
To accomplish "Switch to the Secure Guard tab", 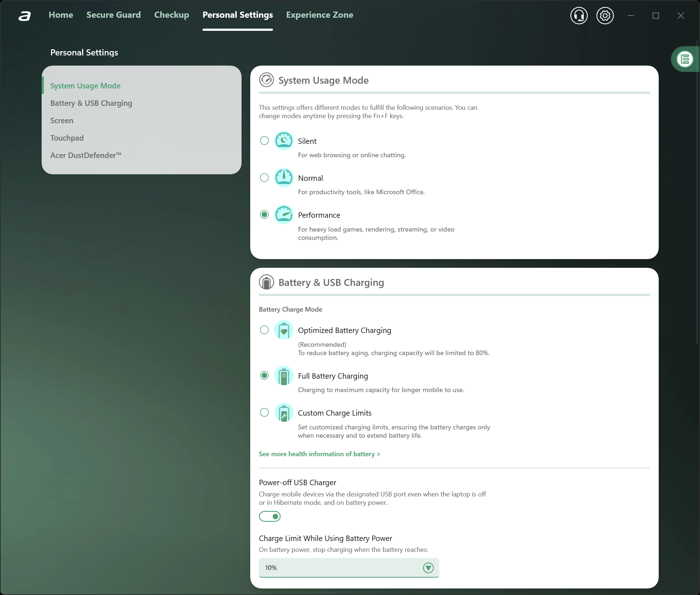I will click(x=113, y=15).
